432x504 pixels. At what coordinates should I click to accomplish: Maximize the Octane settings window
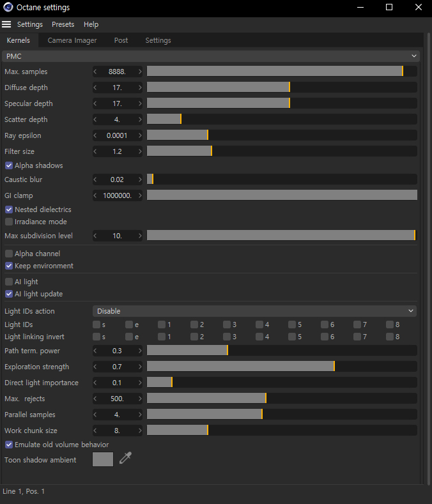389,7
